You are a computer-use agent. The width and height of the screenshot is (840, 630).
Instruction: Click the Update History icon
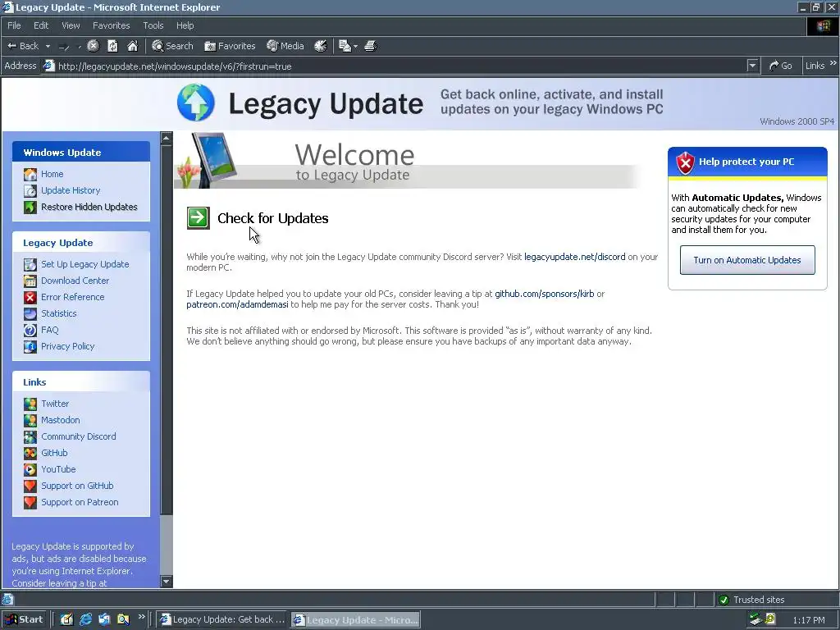[30, 190]
